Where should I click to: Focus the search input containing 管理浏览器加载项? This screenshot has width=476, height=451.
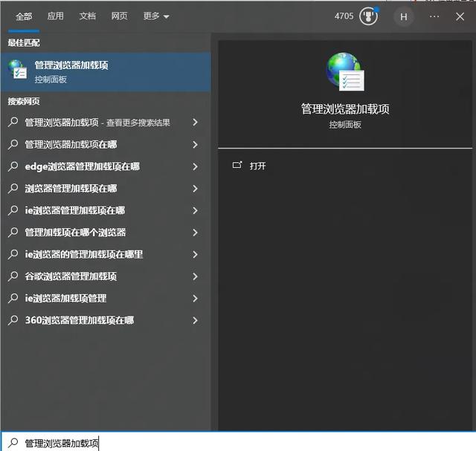pos(238,441)
